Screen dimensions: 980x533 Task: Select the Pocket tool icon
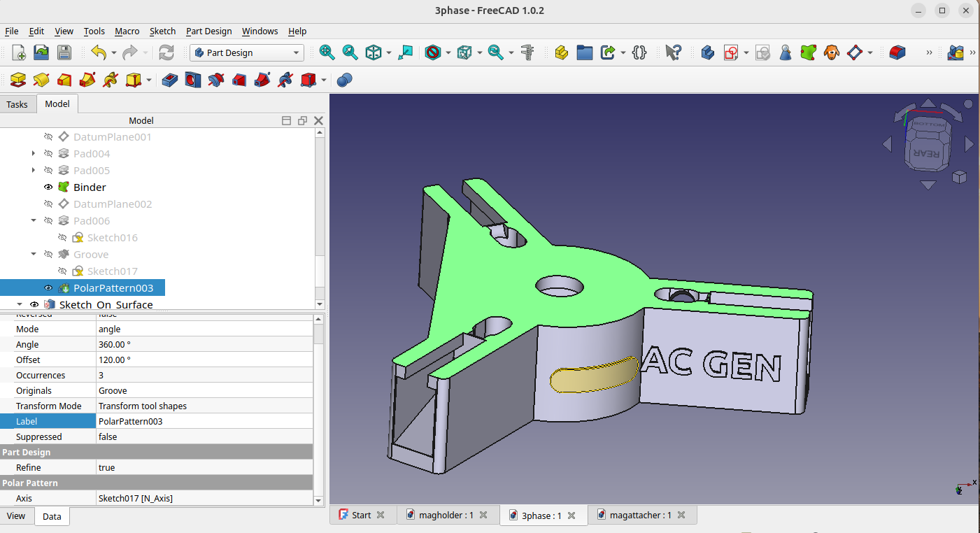[x=170, y=80]
